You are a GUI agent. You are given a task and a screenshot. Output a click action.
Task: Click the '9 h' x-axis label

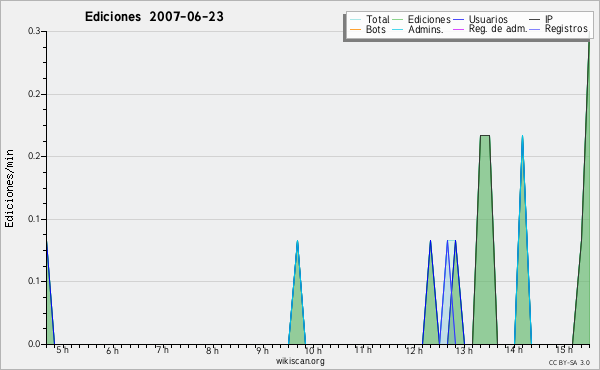(262, 350)
